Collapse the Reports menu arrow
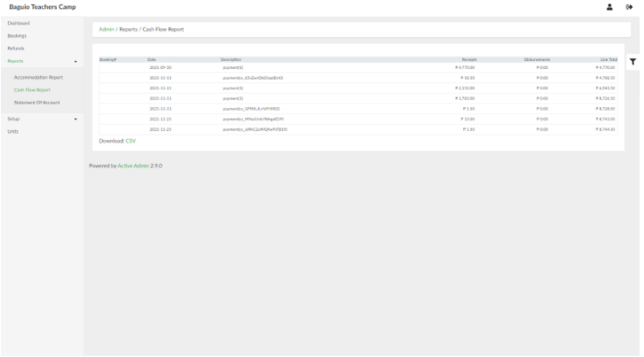The width and height of the screenshot is (644, 357). tap(75, 61)
